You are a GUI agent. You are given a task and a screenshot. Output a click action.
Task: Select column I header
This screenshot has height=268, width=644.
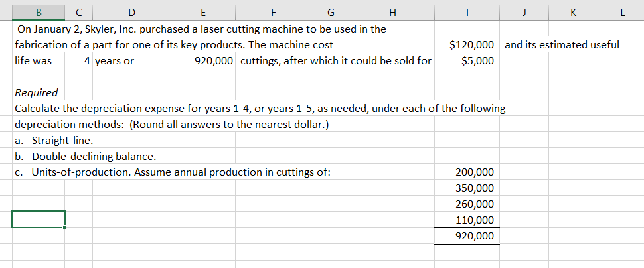click(x=467, y=13)
